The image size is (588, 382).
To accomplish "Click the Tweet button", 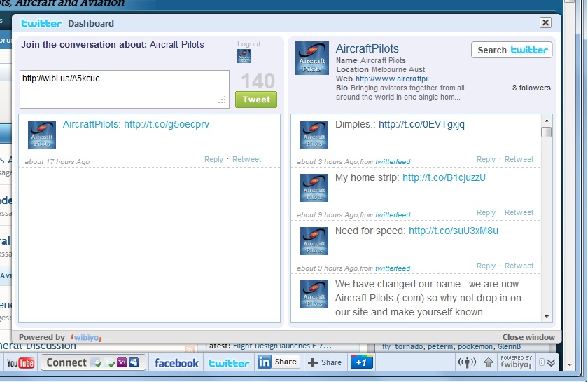I will tap(256, 100).
